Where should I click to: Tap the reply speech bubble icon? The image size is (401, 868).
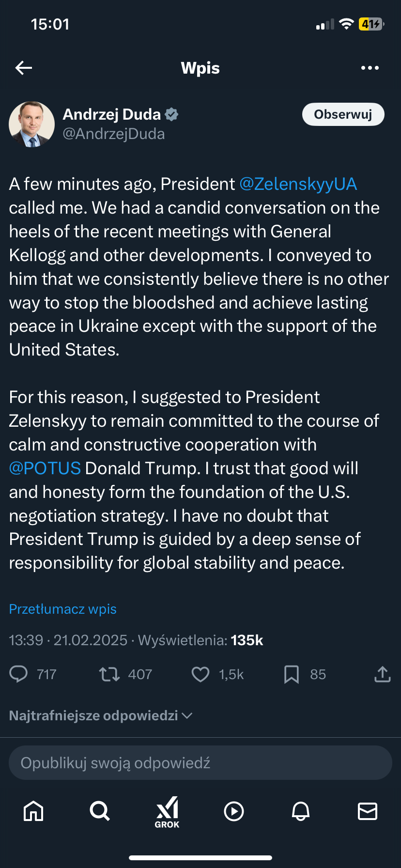point(19,674)
